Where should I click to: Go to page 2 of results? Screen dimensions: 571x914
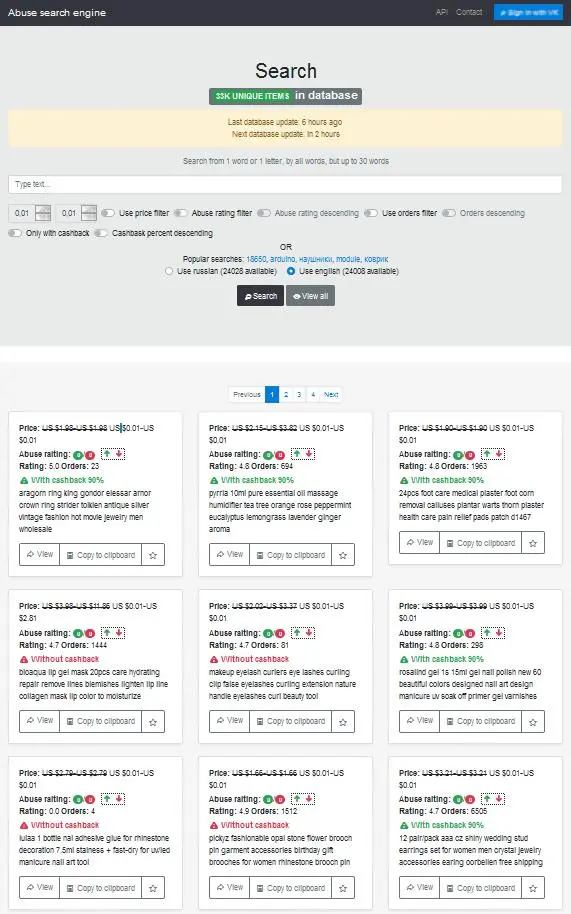click(286, 395)
